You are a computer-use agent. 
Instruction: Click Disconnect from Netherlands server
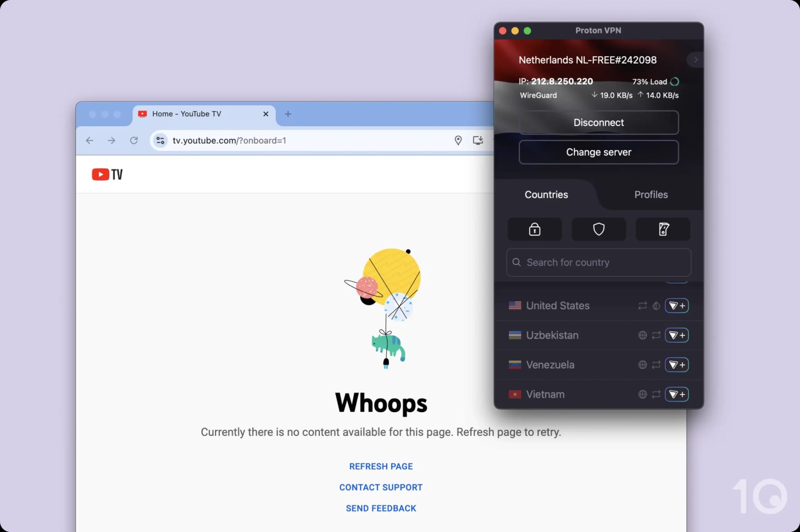click(x=598, y=122)
